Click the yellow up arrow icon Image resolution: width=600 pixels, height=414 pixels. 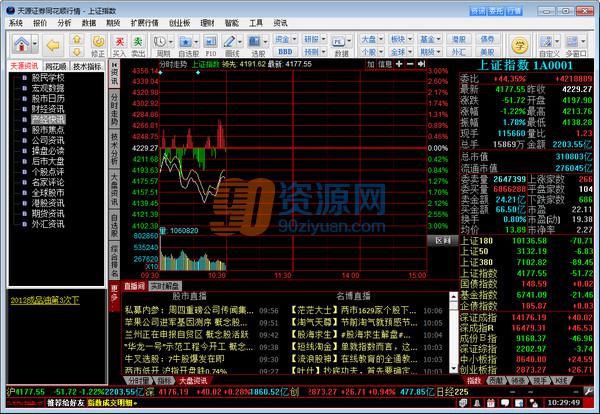coord(77,39)
